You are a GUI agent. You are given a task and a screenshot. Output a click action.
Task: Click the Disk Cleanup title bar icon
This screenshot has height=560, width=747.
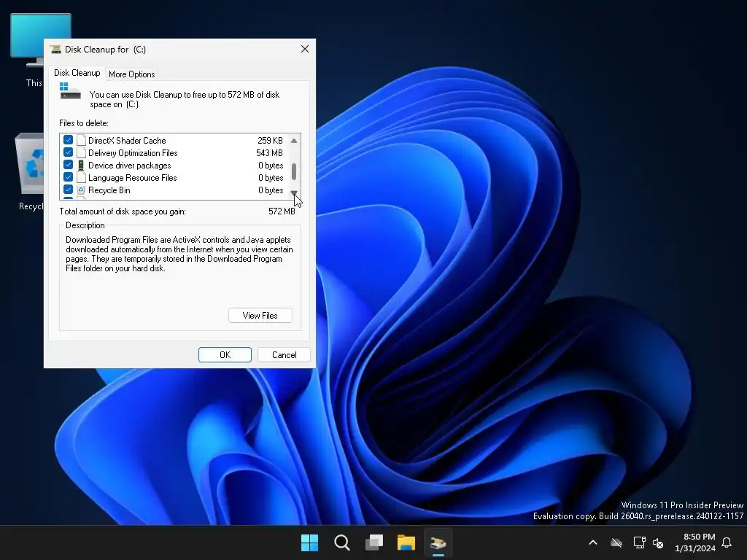pyautogui.click(x=55, y=49)
